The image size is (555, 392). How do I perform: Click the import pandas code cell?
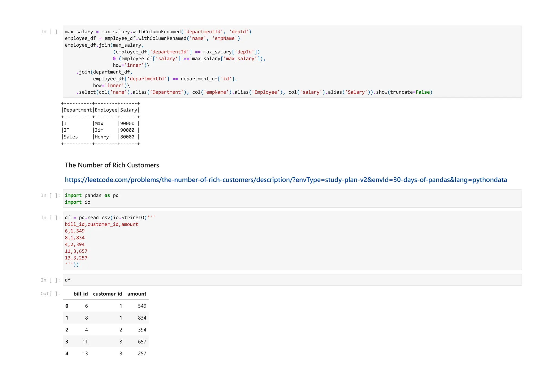click(292, 199)
